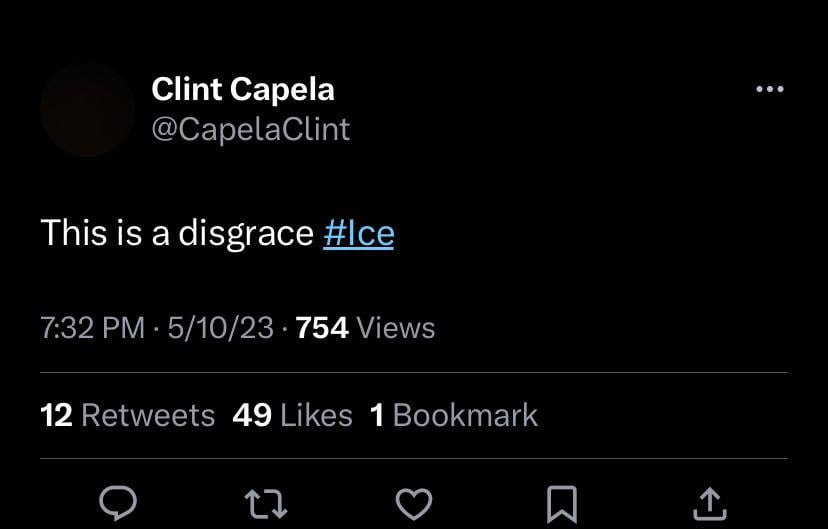The height and width of the screenshot is (529, 828).
Task: Open the Clint Capela display name
Action: point(243,89)
